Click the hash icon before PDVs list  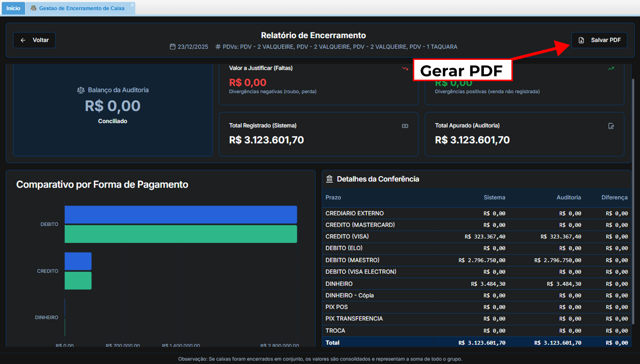(x=218, y=47)
